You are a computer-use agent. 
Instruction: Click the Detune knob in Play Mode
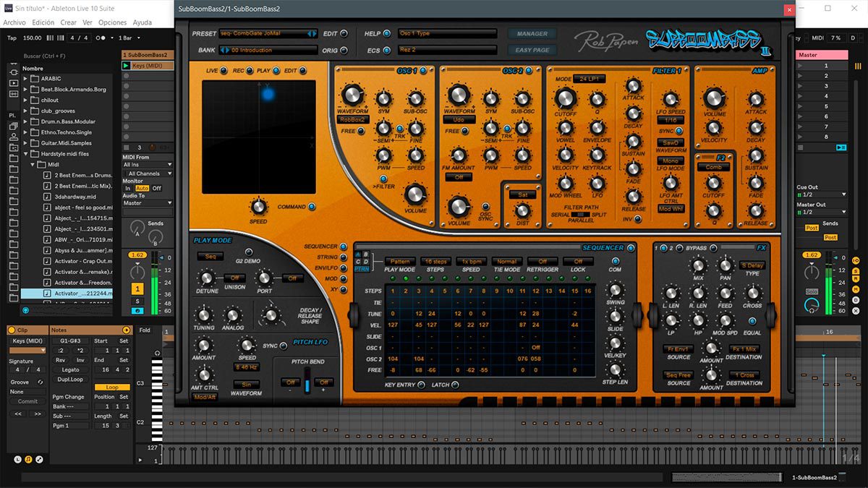pos(207,278)
